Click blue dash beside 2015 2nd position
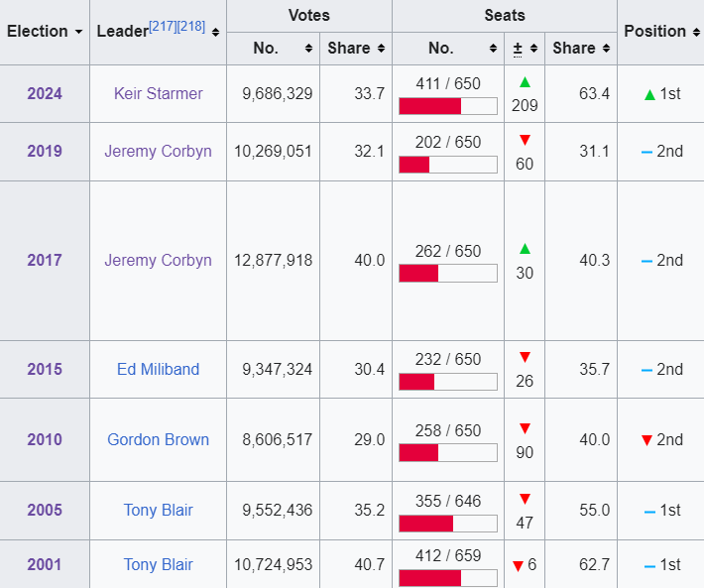The width and height of the screenshot is (704, 588). coord(646,370)
